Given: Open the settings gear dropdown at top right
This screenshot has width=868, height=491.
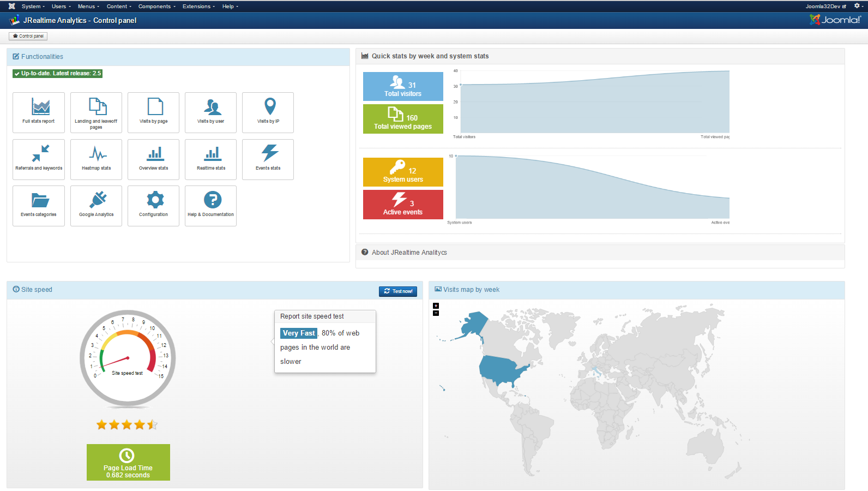Looking at the screenshot, I should [x=858, y=6].
